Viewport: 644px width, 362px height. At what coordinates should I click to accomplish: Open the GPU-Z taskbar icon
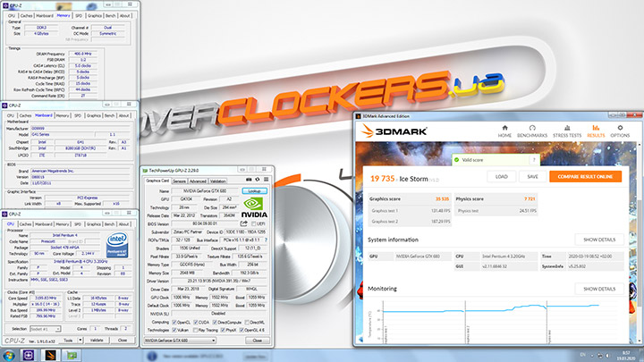[x=72, y=356]
